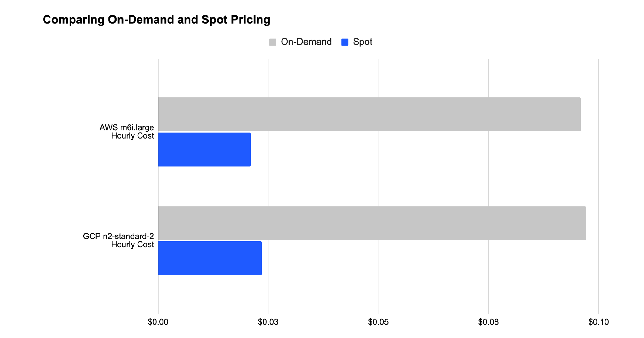The image size is (644, 338).
Task: Click the $0.03 axis label
Action: click(268, 322)
